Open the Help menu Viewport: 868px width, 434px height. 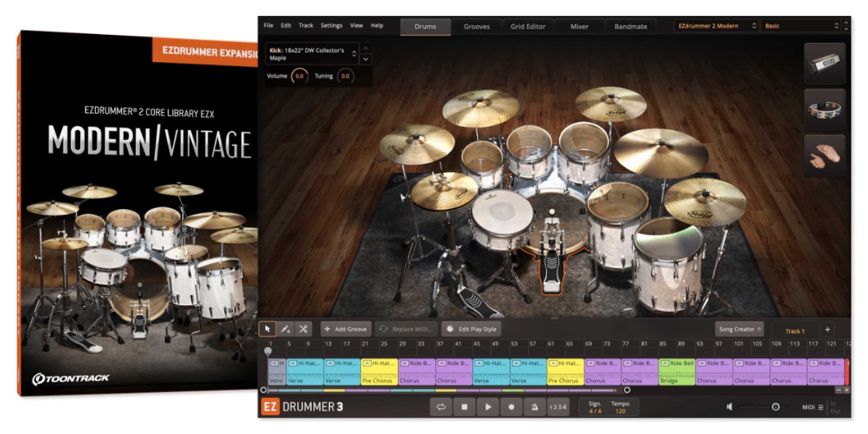pos(377,25)
